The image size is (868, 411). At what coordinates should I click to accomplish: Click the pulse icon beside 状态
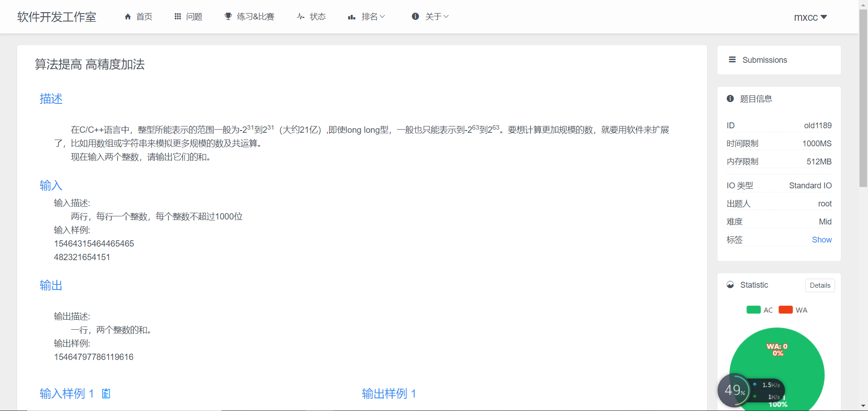(300, 16)
